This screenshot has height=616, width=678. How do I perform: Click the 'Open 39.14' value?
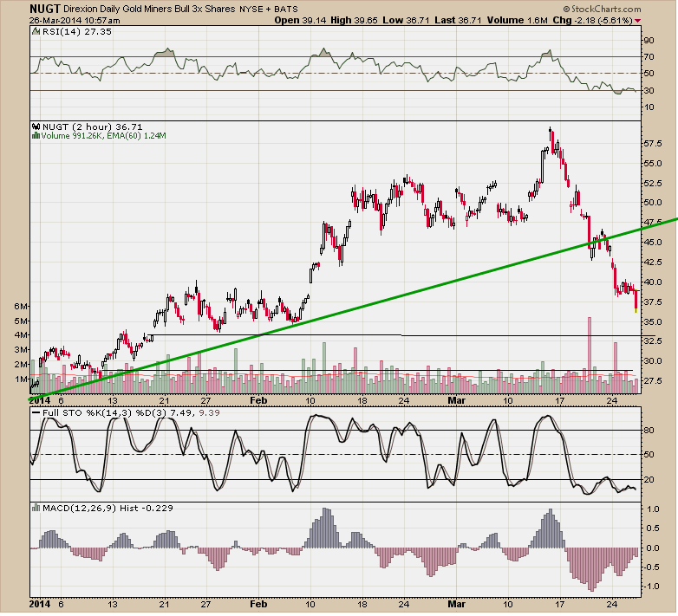tap(300, 20)
